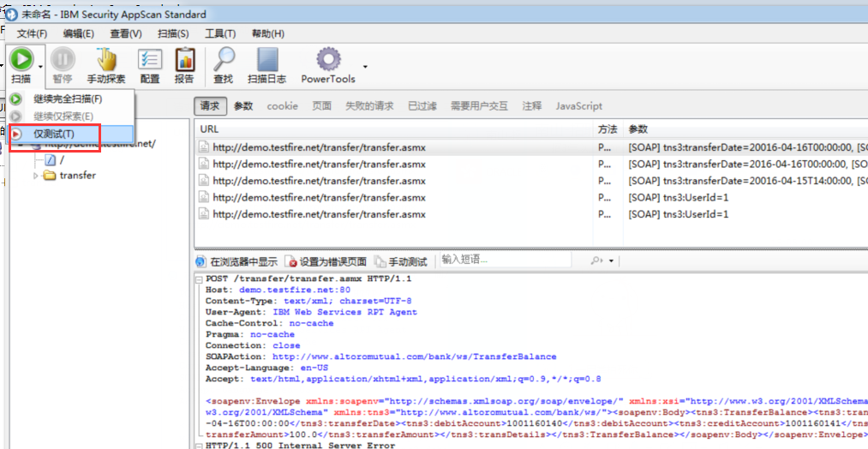Open the Report (报告) chart icon

184,59
